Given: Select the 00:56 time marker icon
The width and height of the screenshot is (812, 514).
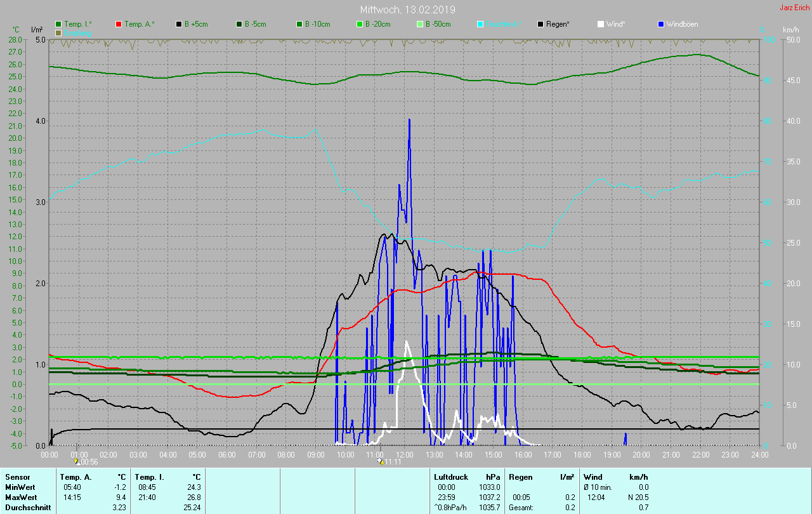Looking at the screenshot, I should [77, 461].
